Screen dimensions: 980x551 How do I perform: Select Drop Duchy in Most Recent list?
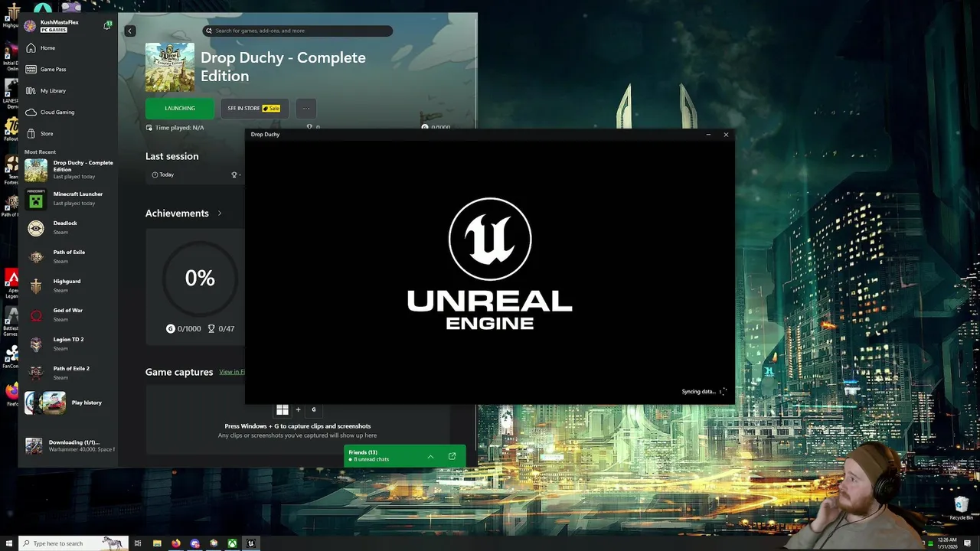click(69, 170)
